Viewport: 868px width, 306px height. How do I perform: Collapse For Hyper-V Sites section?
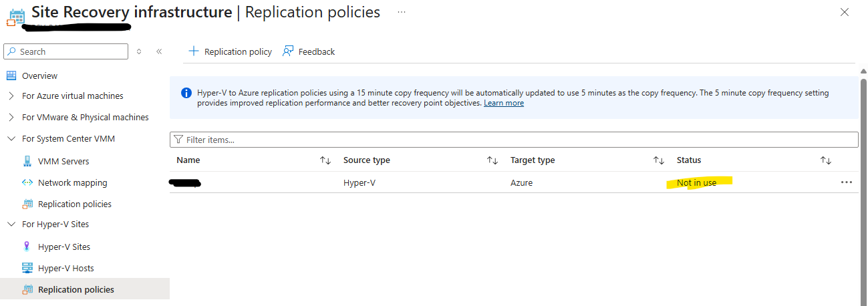point(11,224)
